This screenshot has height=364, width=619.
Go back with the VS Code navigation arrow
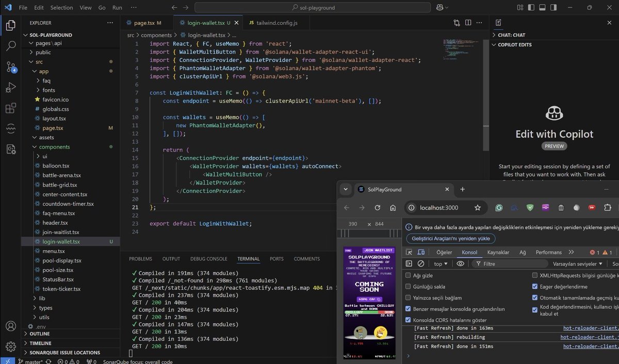(x=174, y=8)
